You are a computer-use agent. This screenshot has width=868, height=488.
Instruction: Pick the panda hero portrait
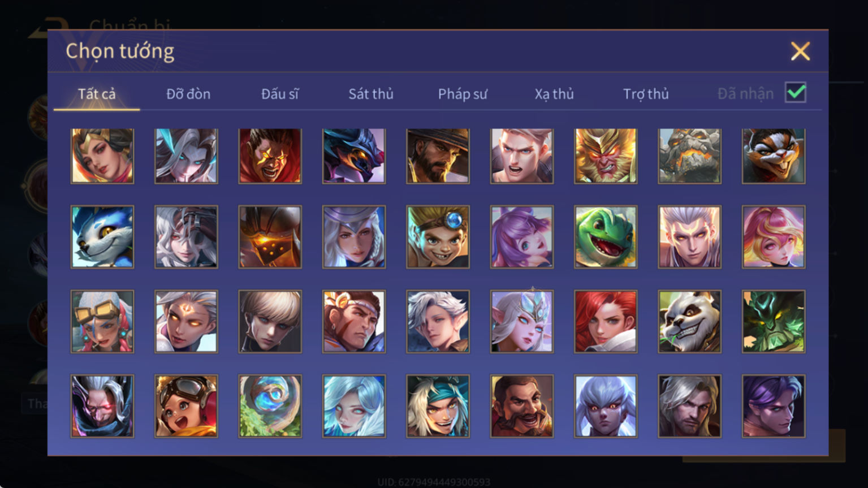689,322
